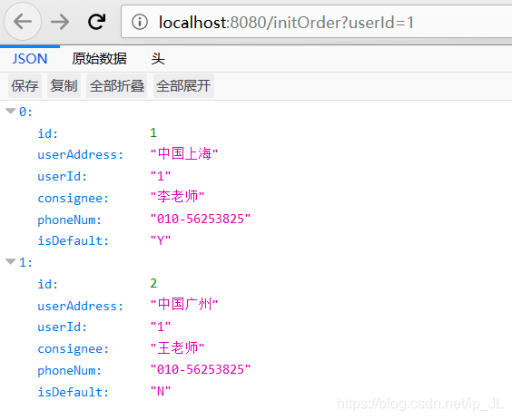Click the 保存 button
The height and width of the screenshot is (420, 512).
coord(25,86)
